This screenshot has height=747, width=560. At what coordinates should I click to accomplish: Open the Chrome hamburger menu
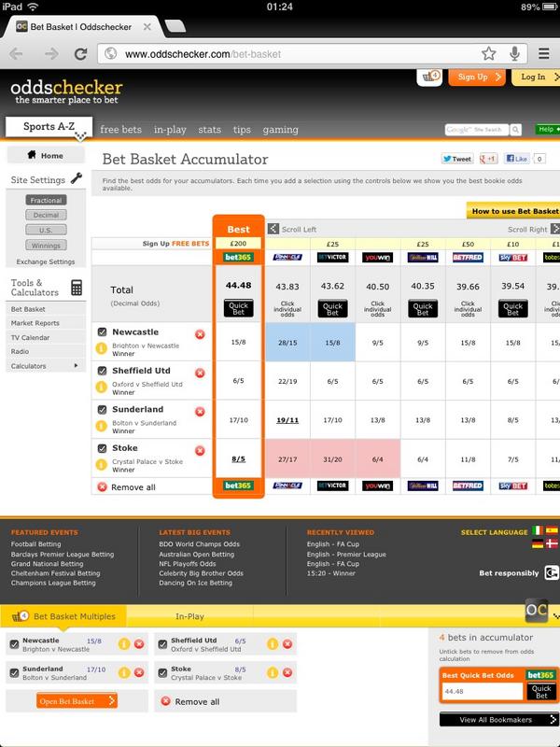pos(544,53)
